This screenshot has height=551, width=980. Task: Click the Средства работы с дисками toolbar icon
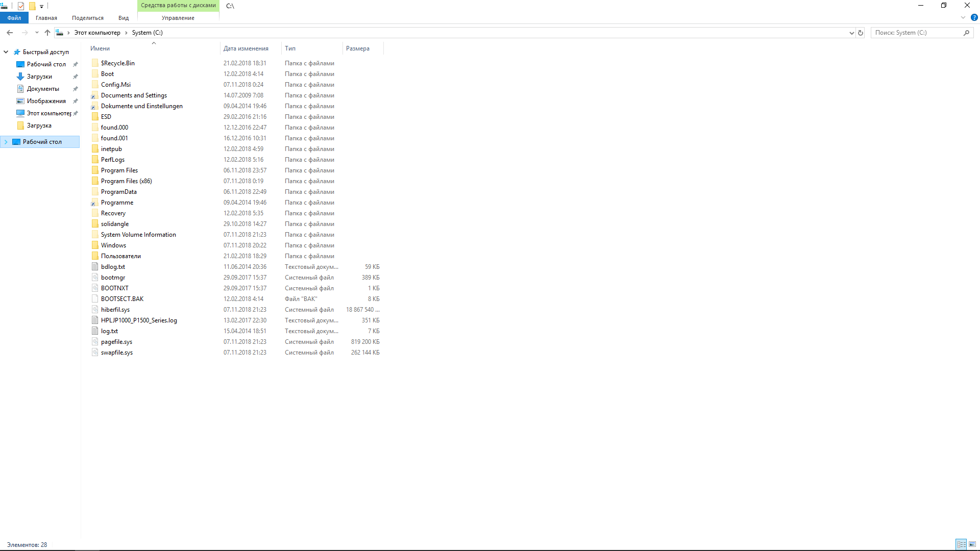point(178,6)
